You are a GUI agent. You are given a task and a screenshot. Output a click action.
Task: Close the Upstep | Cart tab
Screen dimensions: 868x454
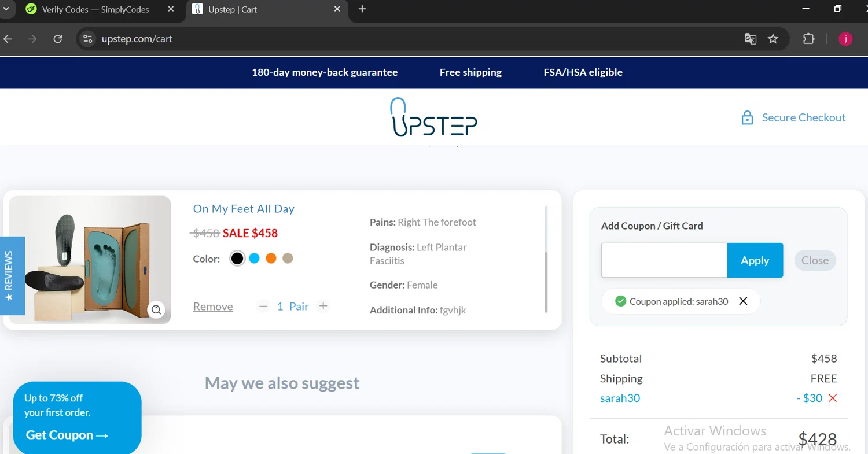pyautogui.click(x=337, y=9)
